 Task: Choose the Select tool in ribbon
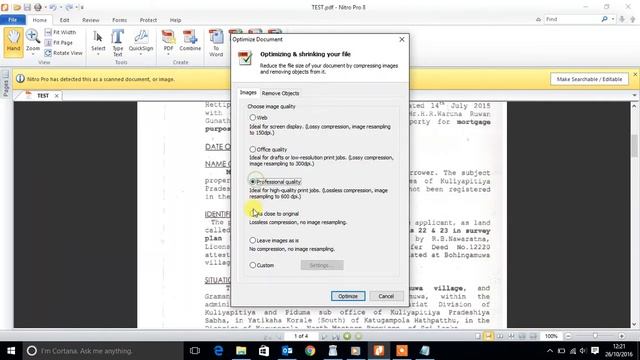pyautogui.click(x=98, y=41)
